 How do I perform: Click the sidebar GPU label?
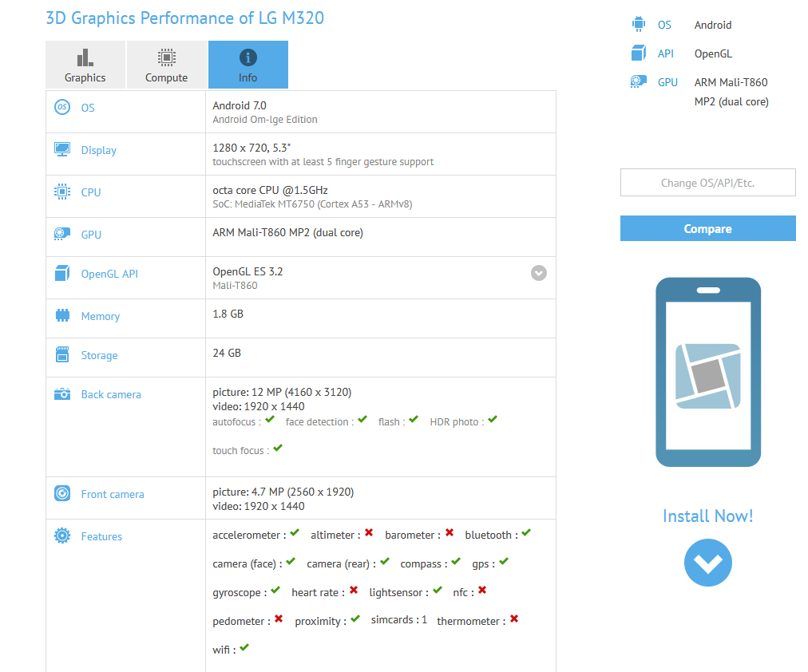click(x=667, y=82)
